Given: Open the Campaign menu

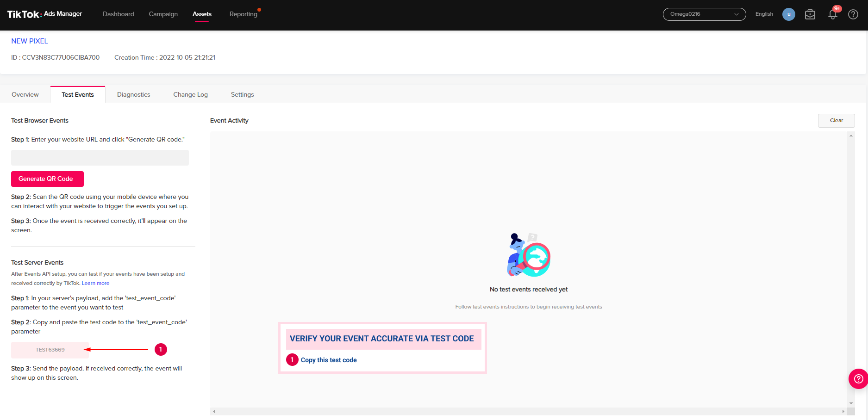Looking at the screenshot, I should tap(163, 14).
